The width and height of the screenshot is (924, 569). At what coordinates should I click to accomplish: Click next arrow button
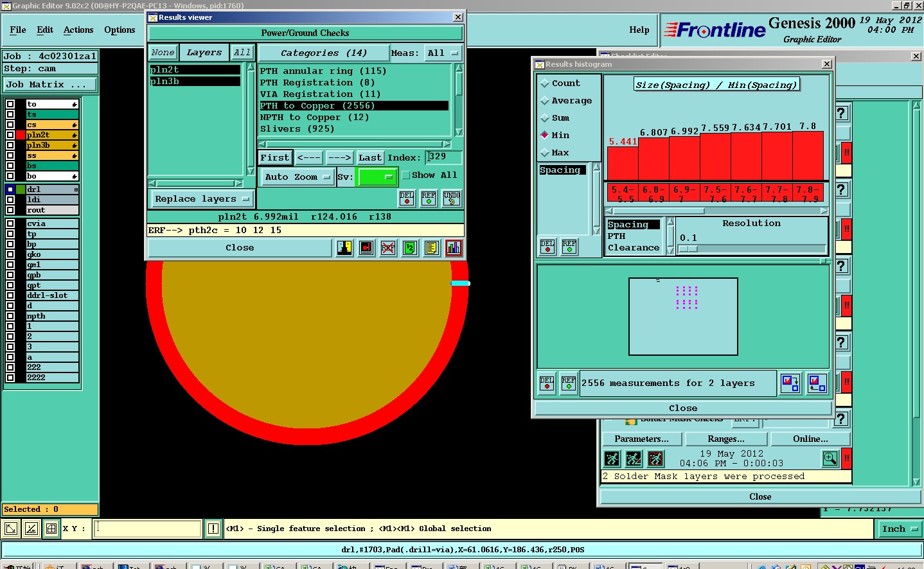coord(339,157)
